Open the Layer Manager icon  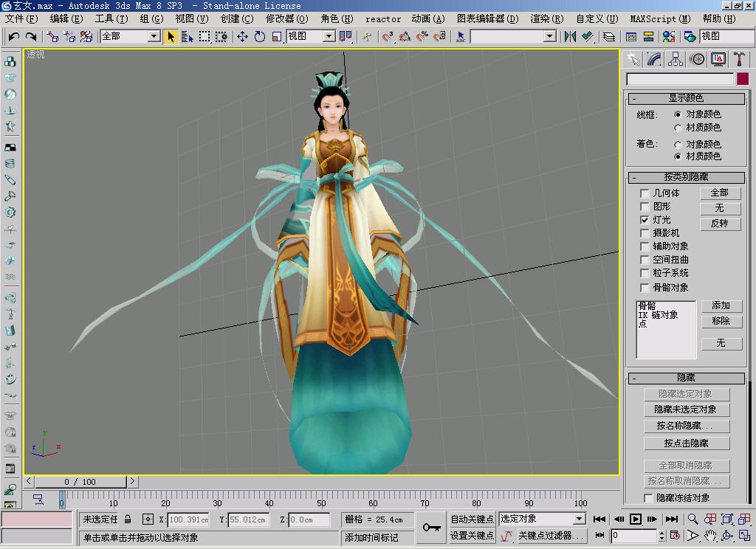coord(609,37)
